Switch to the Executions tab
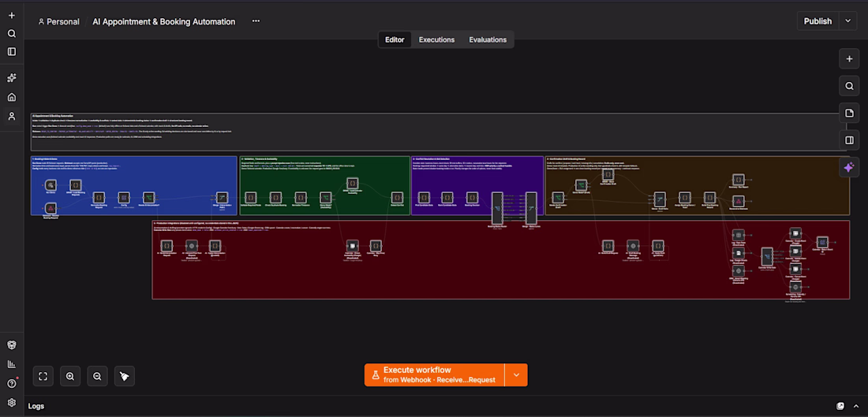 tap(437, 40)
